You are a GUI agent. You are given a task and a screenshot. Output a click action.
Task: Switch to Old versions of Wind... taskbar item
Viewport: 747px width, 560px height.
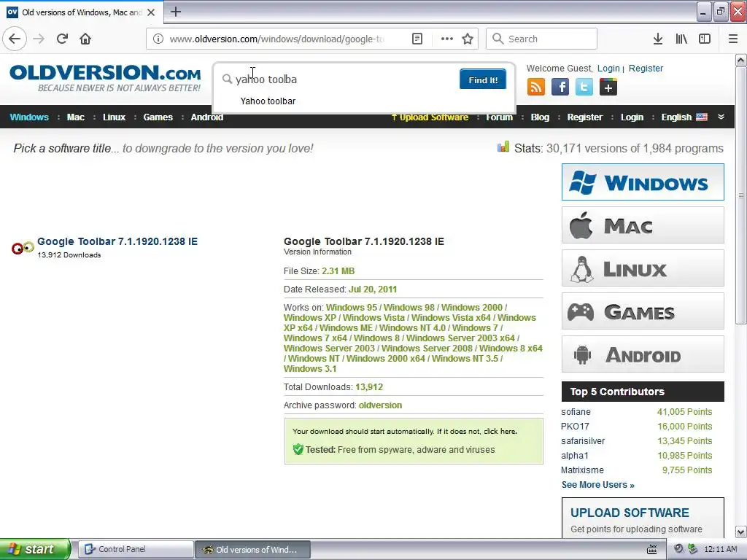point(253,550)
